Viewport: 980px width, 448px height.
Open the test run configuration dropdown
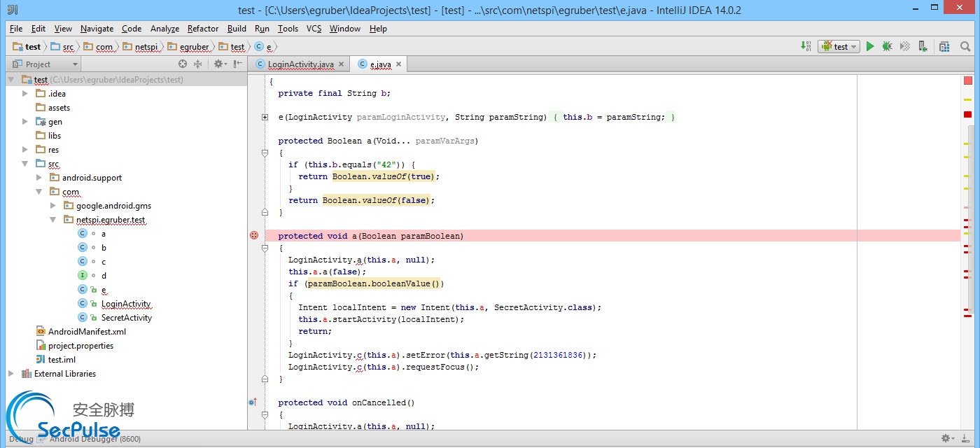839,46
